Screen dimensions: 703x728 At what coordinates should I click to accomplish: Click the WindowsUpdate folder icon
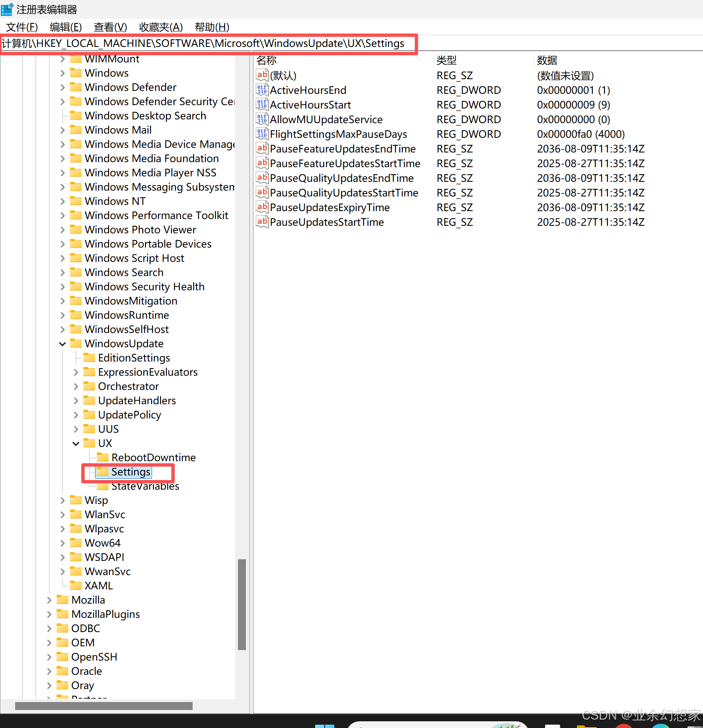[76, 343]
